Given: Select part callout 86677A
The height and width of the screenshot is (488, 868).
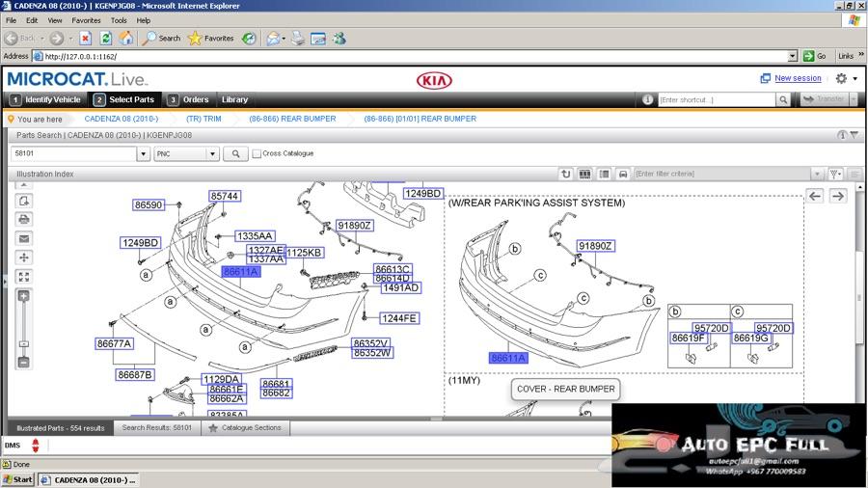Looking at the screenshot, I should click(x=114, y=343).
